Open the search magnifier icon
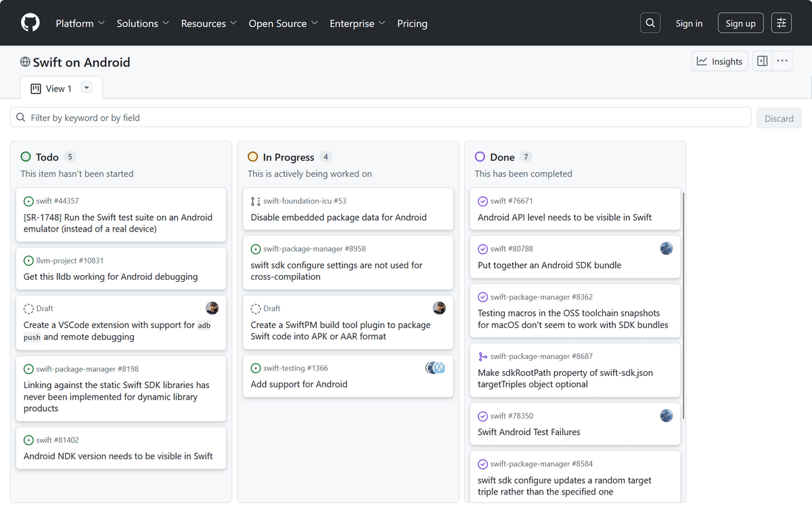Image resolution: width=812 pixels, height=508 pixels. pos(650,23)
